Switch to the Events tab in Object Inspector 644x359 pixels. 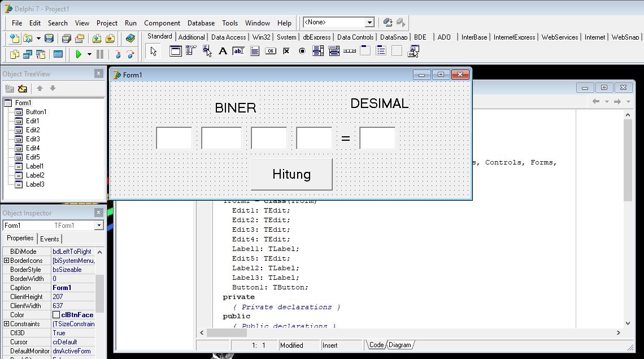click(x=50, y=239)
